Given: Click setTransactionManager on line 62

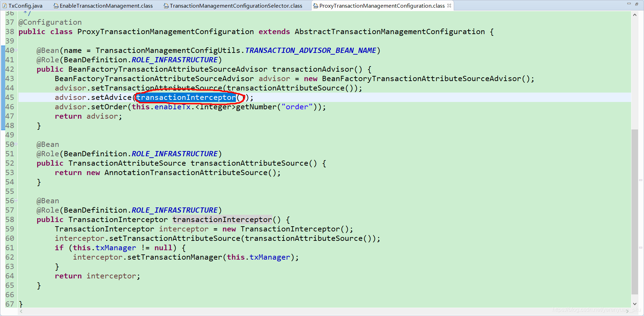Looking at the screenshot, I should coord(175,257).
